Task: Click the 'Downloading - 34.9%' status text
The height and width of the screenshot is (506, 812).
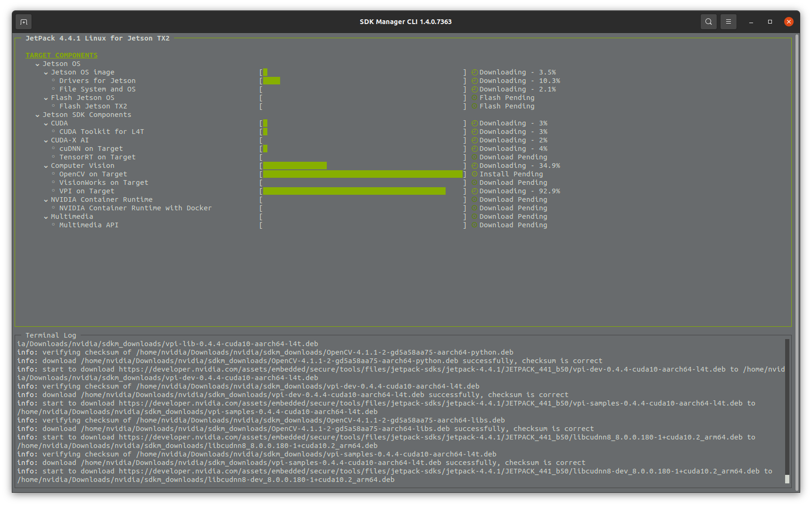Action: point(520,166)
